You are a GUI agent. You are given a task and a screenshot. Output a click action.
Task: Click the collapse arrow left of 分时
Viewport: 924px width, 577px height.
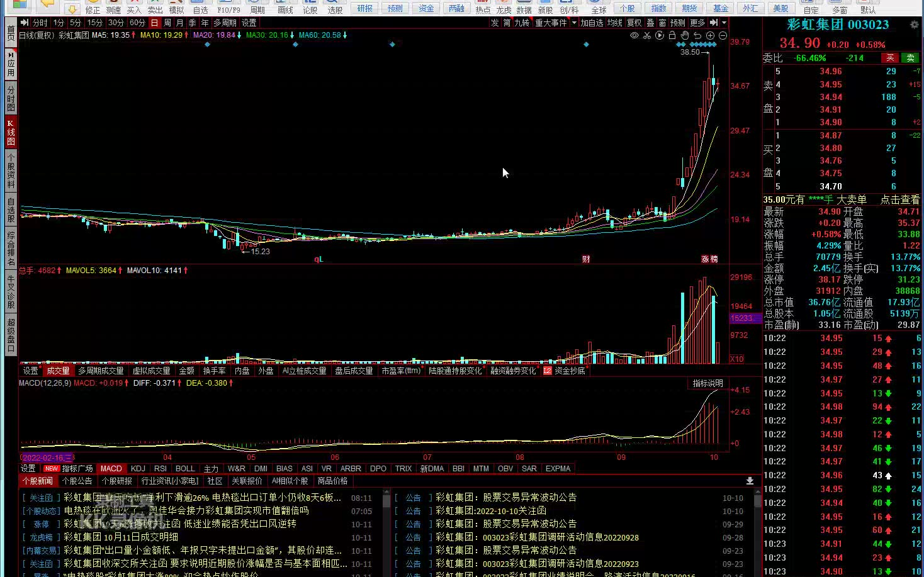pyautogui.click(x=24, y=23)
